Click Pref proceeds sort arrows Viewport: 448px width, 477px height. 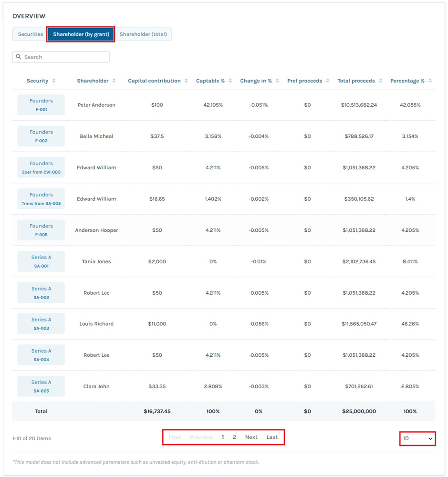tap(327, 81)
